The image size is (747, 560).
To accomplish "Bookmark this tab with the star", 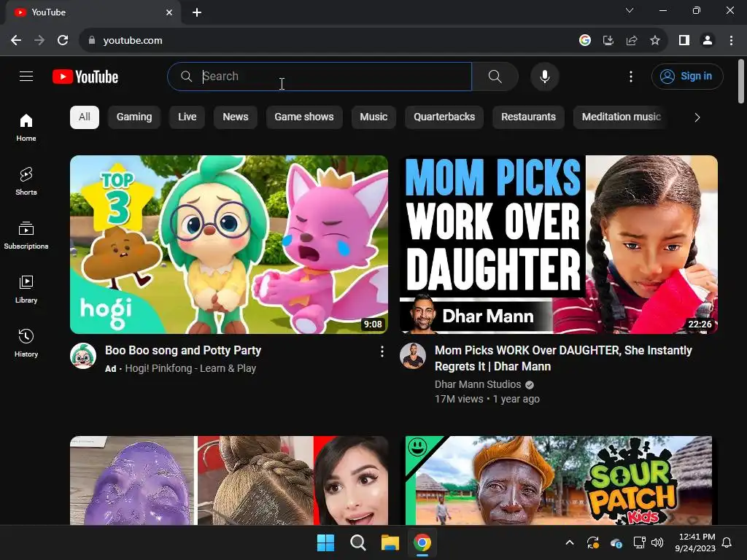I will point(655,41).
